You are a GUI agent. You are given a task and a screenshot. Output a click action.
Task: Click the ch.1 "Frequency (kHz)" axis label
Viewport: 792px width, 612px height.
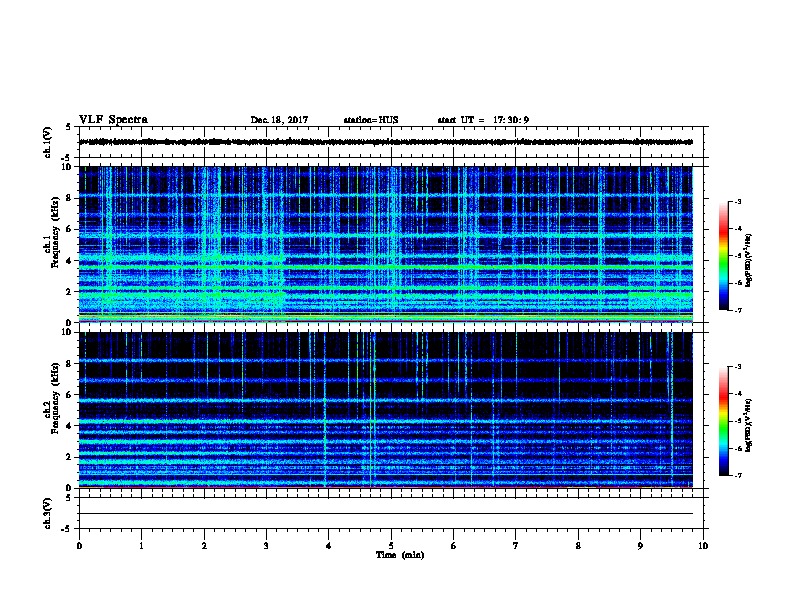[x=55, y=232]
